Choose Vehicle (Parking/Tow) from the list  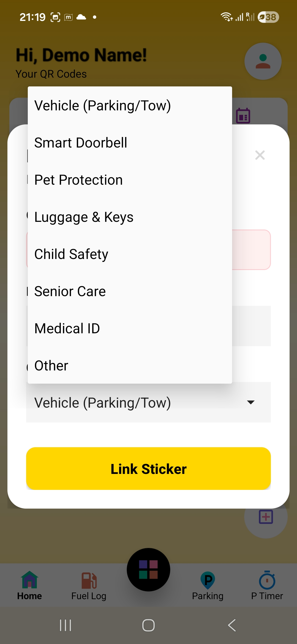point(103,105)
